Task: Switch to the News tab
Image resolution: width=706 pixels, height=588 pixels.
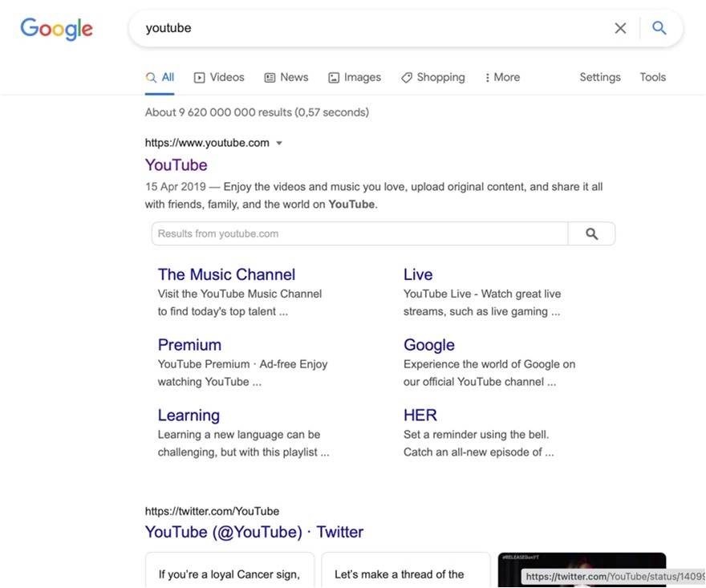Action: tap(286, 77)
